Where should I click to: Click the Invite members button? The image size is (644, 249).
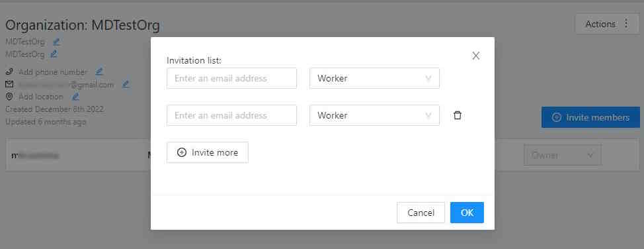[590, 117]
